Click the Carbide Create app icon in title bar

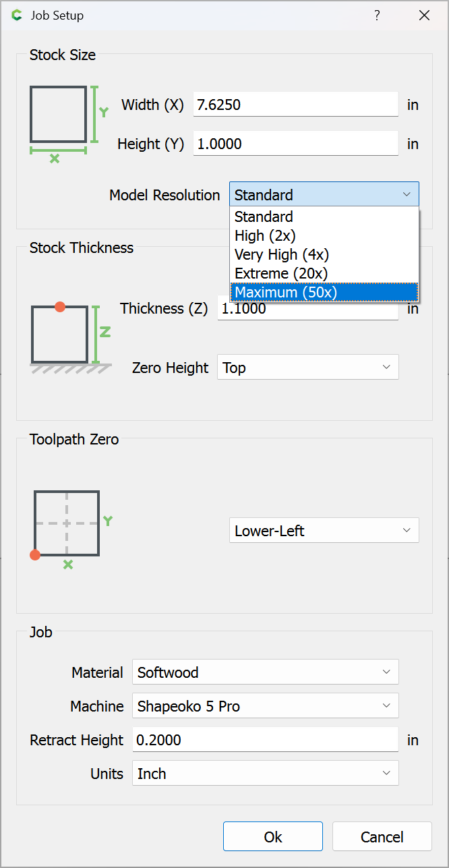(17, 16)
